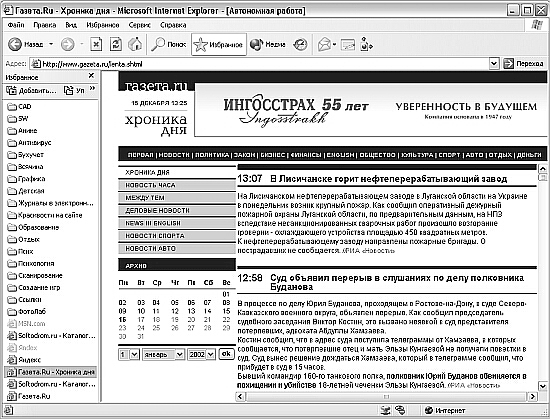Click the Forward arrow toolbar button
The image size is (550, 419).
point(67,44)
